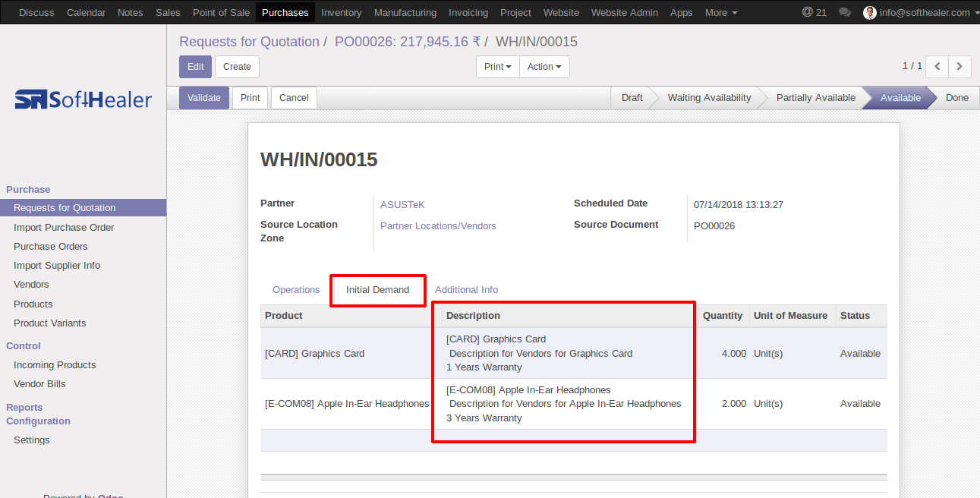This screenshot has height=498, width=980.
Task: Open the conversations chat bubble icon
Action: point(844,12)
